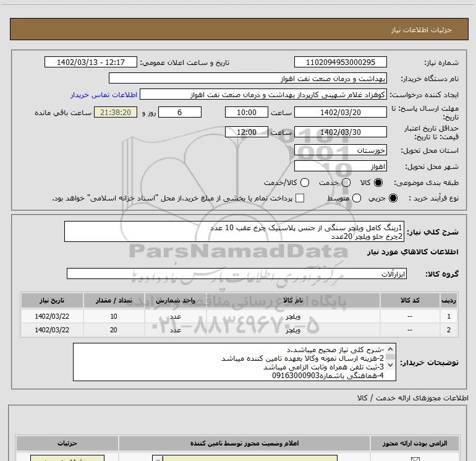
Task: Click the گروه کالا field ابزارآلات
Action: coord(237,274)
